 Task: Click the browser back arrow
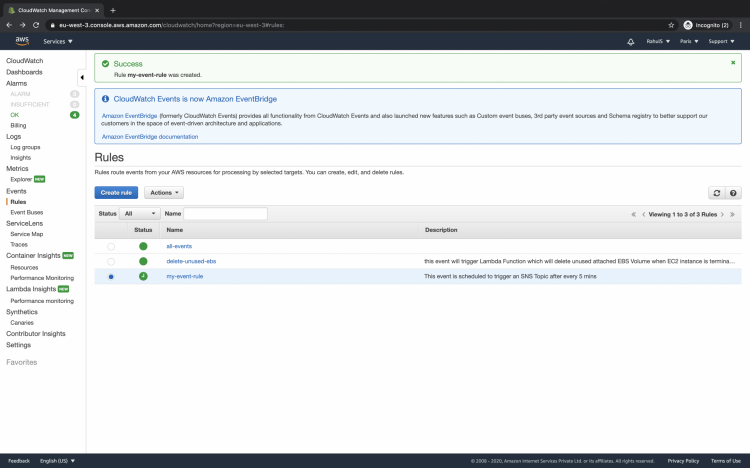point(9,25)
